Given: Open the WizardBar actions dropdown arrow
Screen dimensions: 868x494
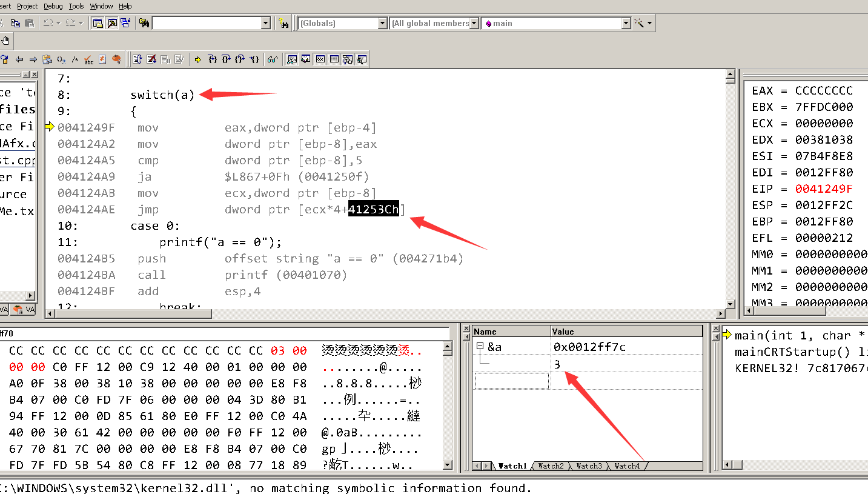Looking at the screenshot, I should point(650,23).
